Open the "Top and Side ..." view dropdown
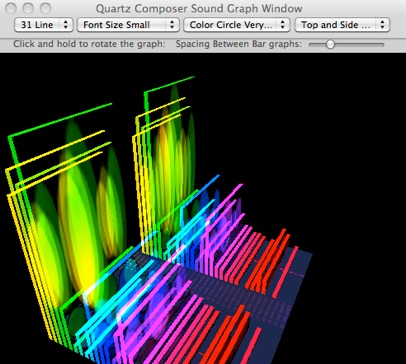Image resolution: width=406 pixels, height=364 pixels. click(x=342, y=25)
